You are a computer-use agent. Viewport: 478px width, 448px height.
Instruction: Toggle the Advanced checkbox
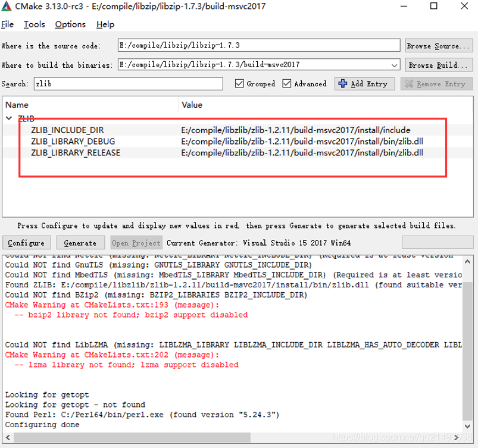coord(286,83)
